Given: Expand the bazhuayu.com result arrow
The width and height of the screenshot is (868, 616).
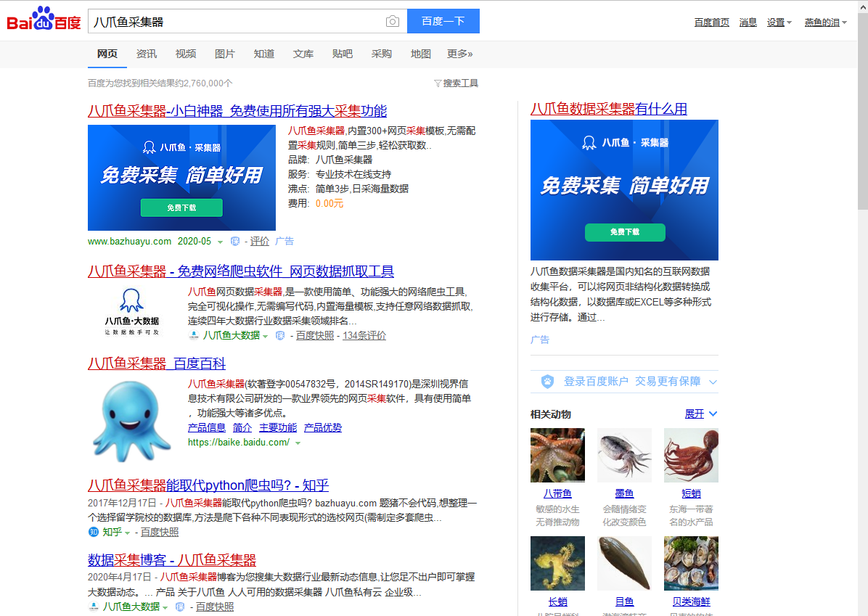Looking at the screenshot, I should 221,242.
